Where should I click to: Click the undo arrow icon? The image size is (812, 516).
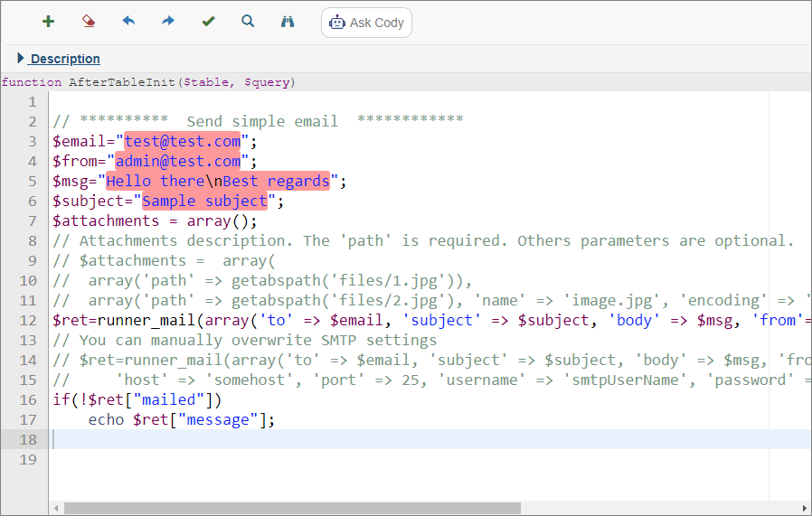(x=128, y=21)
